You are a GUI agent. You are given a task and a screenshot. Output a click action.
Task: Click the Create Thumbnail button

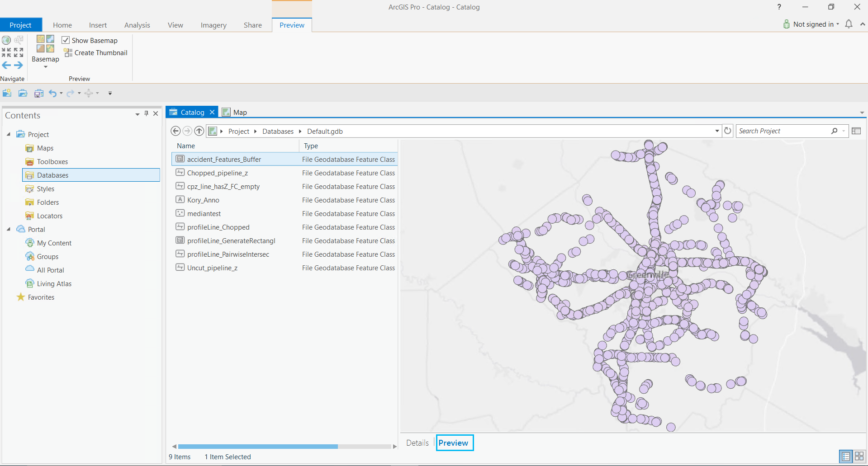click(x=96, y=53)
